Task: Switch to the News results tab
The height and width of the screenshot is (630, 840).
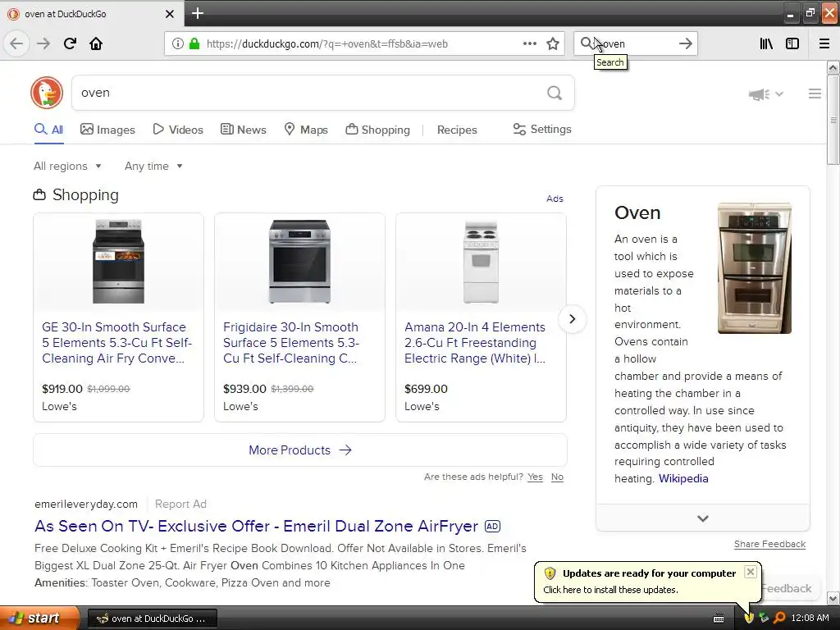Action: 243,130
